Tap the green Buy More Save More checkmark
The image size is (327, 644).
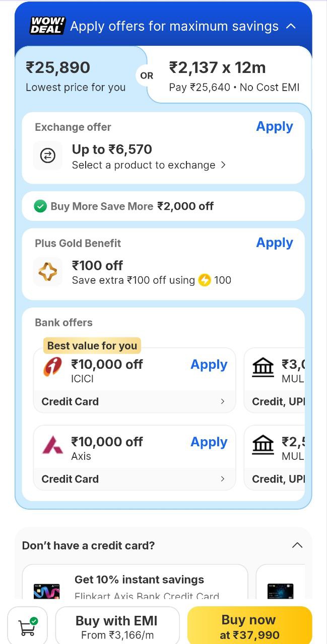(x=40, y=206)
